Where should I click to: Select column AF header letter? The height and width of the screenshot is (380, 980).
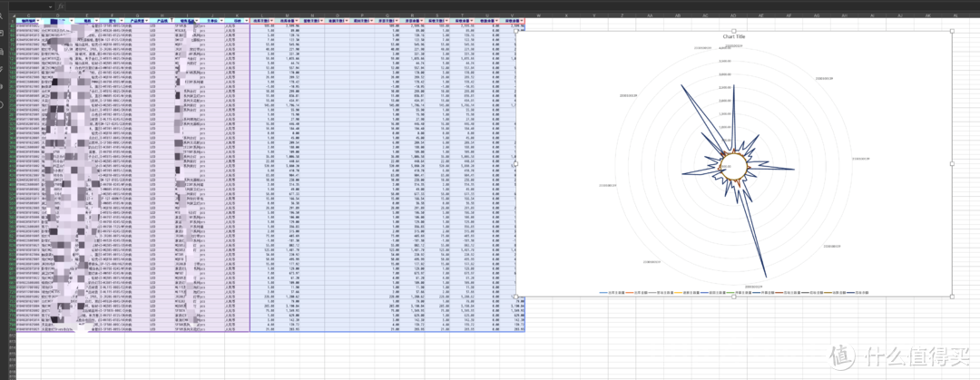[789, 15]
